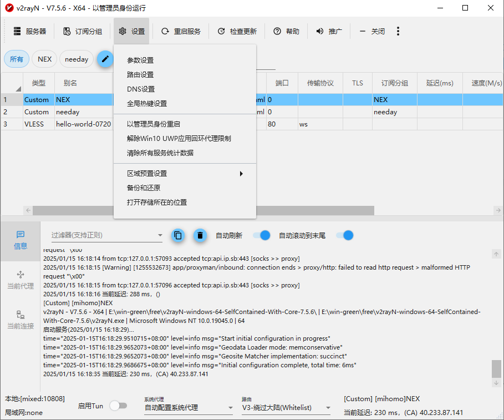
Task: Open the 路由 routing rule dropdown
Action: tap(286, 408)
